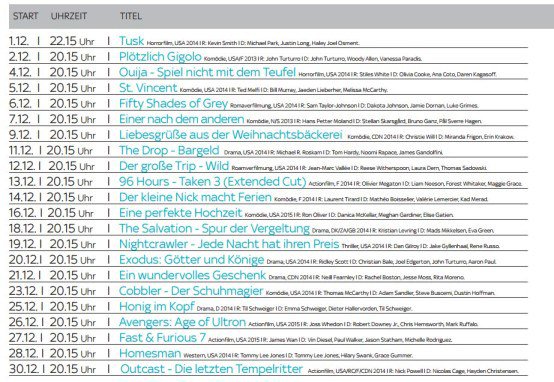
Task: Click the start date 12.12.
Action: click(x=22, y=166)
